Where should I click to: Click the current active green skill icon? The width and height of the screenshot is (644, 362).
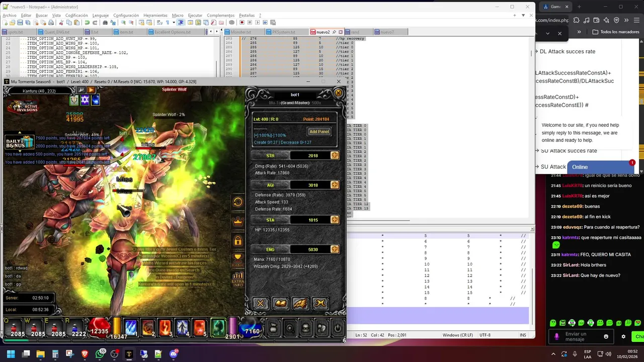(218, 327)
